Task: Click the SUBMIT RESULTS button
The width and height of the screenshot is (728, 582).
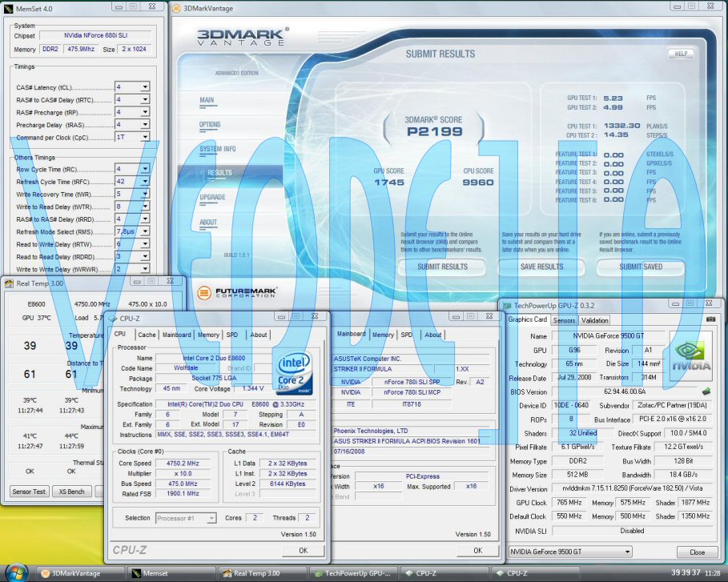Action: click(442, 267)
